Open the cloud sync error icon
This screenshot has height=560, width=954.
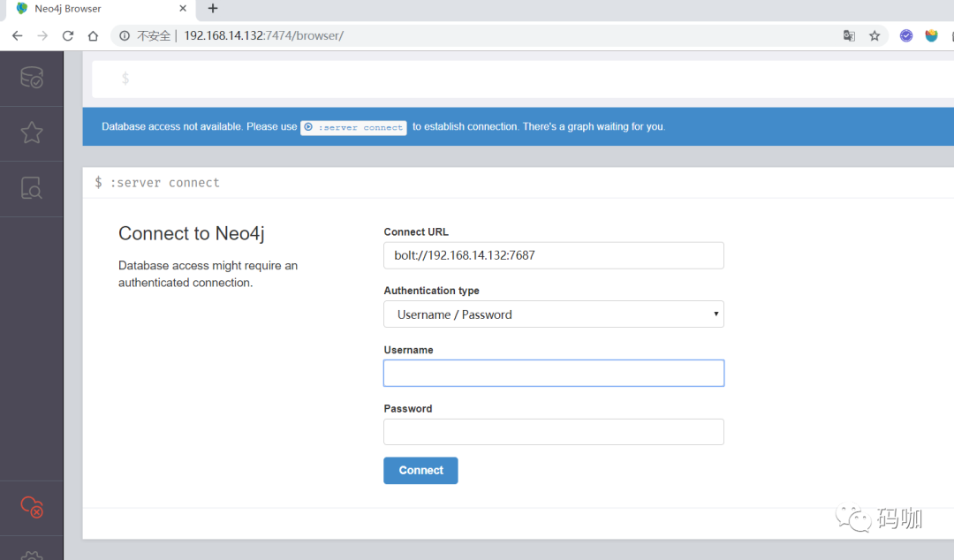click(x=32, y=506)
